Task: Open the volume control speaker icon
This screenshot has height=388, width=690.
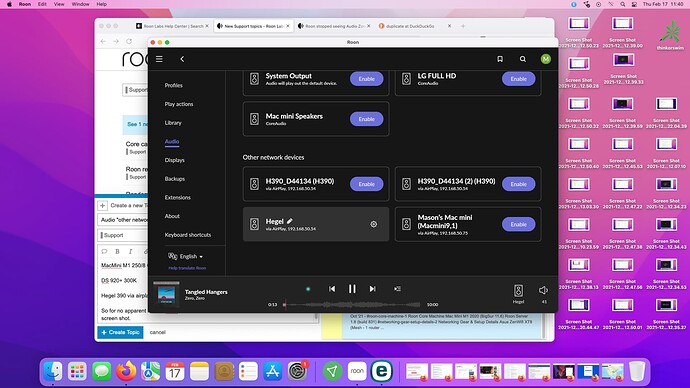Action: click(x=543, y=290)
